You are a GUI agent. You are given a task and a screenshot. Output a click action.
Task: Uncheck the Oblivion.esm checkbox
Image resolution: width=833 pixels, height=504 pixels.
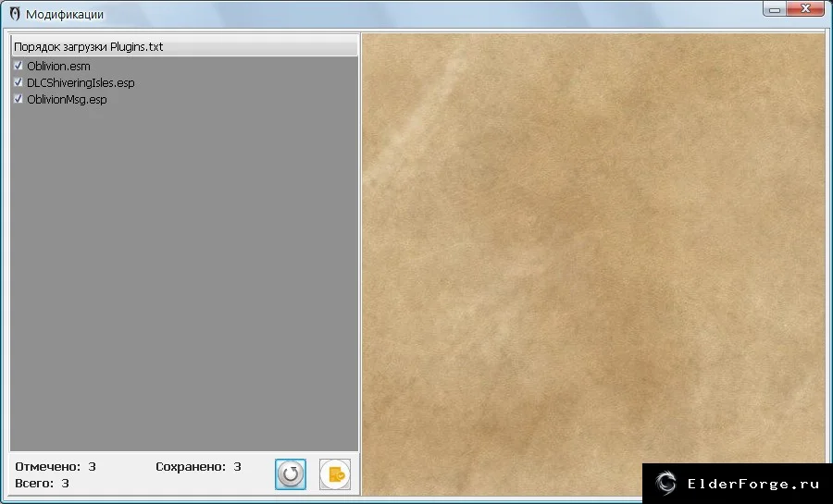click(19, 66)
